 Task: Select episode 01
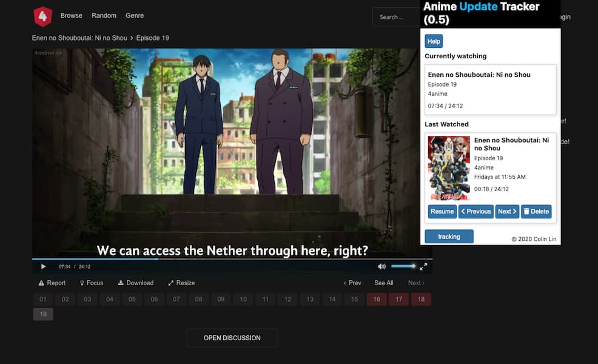tap(43, 299)
